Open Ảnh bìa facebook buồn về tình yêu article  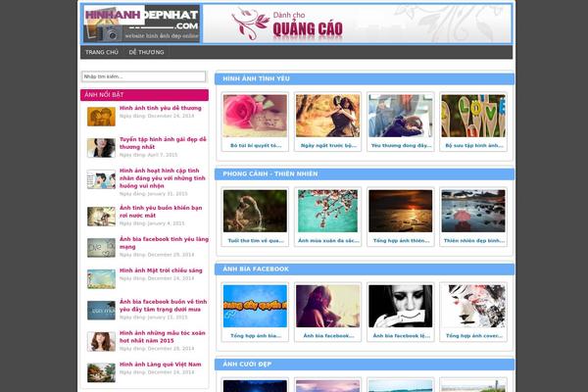[163, 306]
